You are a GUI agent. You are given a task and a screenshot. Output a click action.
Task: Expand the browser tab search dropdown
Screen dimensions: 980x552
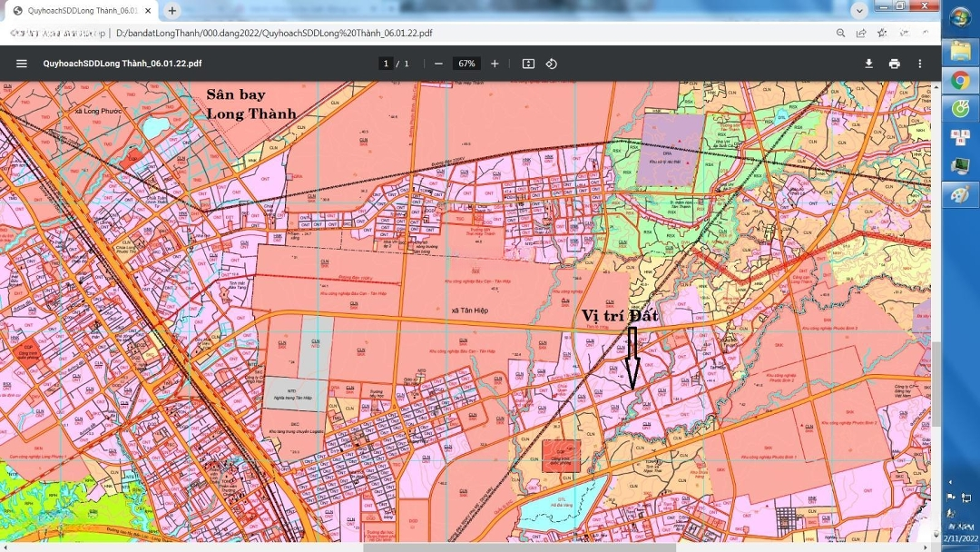click(858, 10)
